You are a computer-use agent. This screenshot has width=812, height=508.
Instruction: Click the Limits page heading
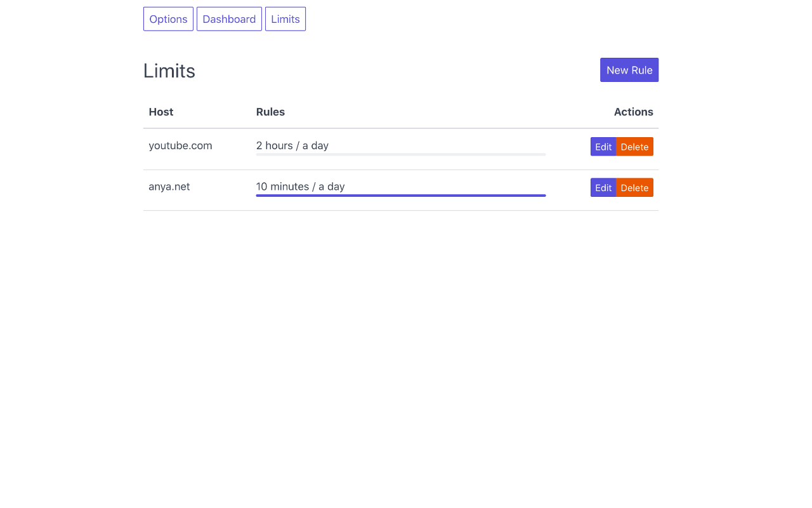click(169, 70)
